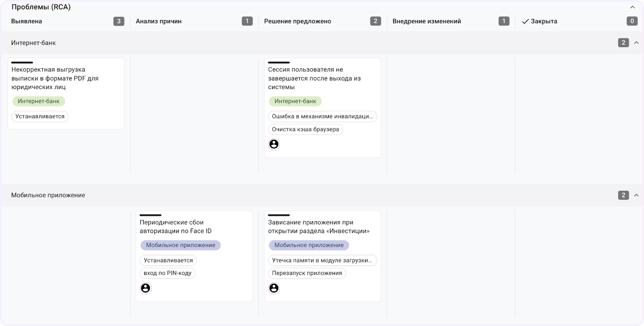Image resolution: width=644 pixels, height=326 pixels.
Task: Click assignee avatar on Инвестиции freeze card
Action: pos(274,288)
